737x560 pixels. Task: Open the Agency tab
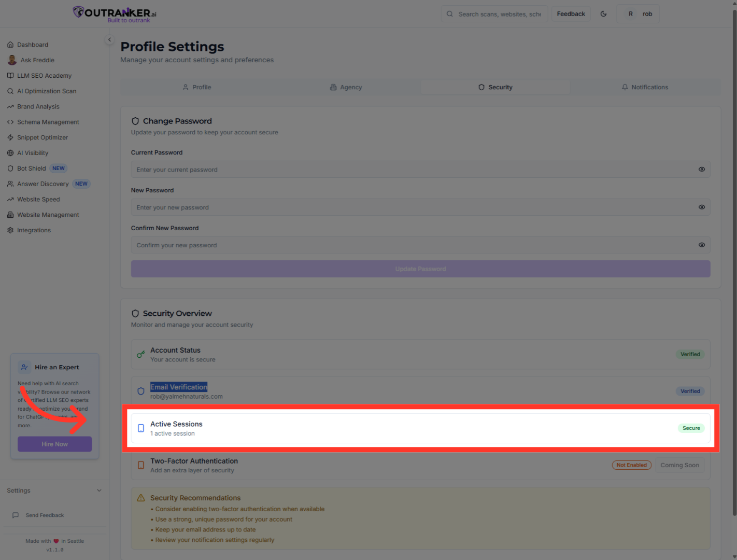[346, 87]
